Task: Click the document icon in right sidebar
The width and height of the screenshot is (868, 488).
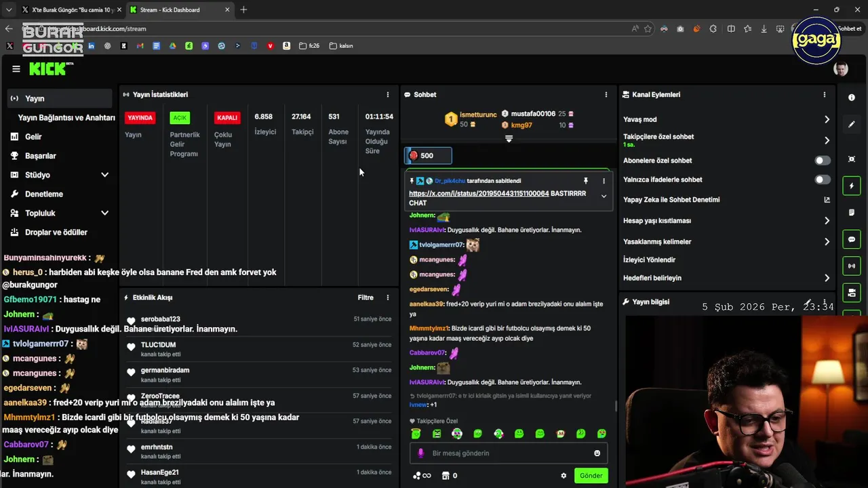Action: pos(852,213)
